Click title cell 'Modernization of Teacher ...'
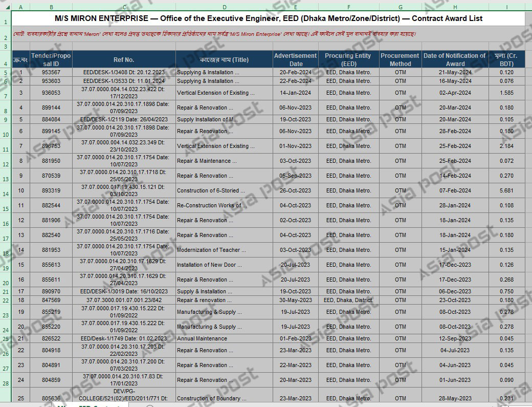532x407 pixels. pos(224,250)
